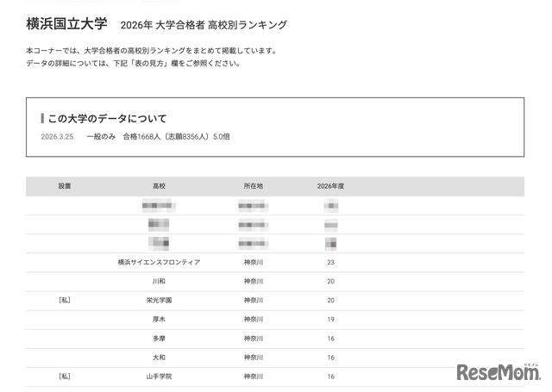Click the value 16 in the 山手学院 row
This screenshot has width=552, height=392.
tap(330, 376)
